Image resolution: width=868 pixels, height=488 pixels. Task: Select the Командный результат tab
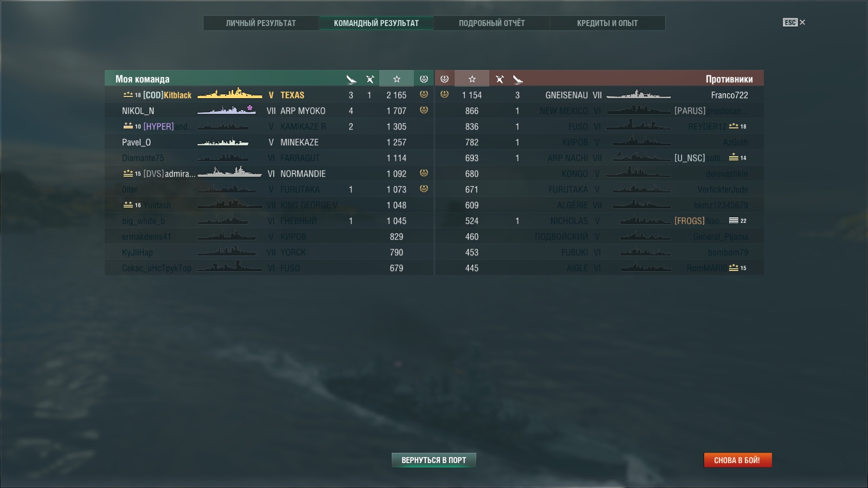(x=376, y=23)
